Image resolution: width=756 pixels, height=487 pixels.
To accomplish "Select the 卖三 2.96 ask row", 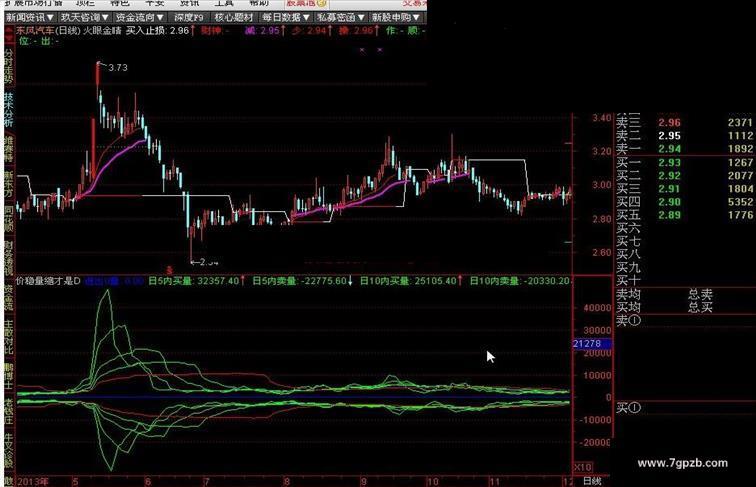I will (685, 122).
